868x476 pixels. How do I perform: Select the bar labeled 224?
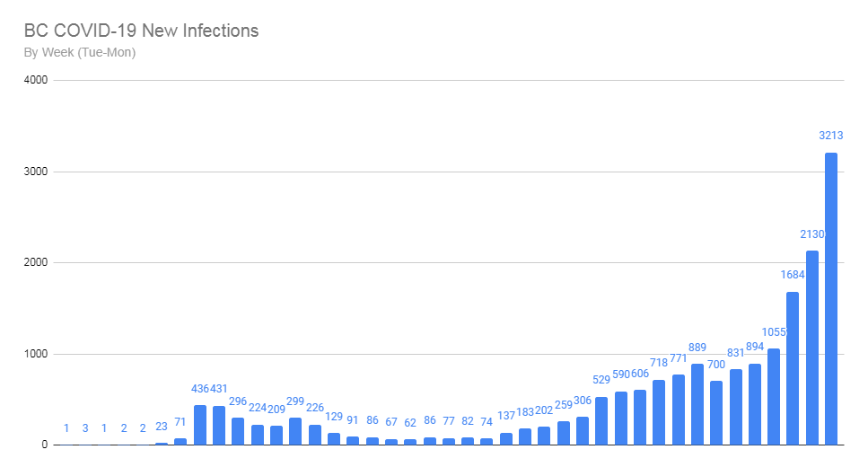[258, 435]
